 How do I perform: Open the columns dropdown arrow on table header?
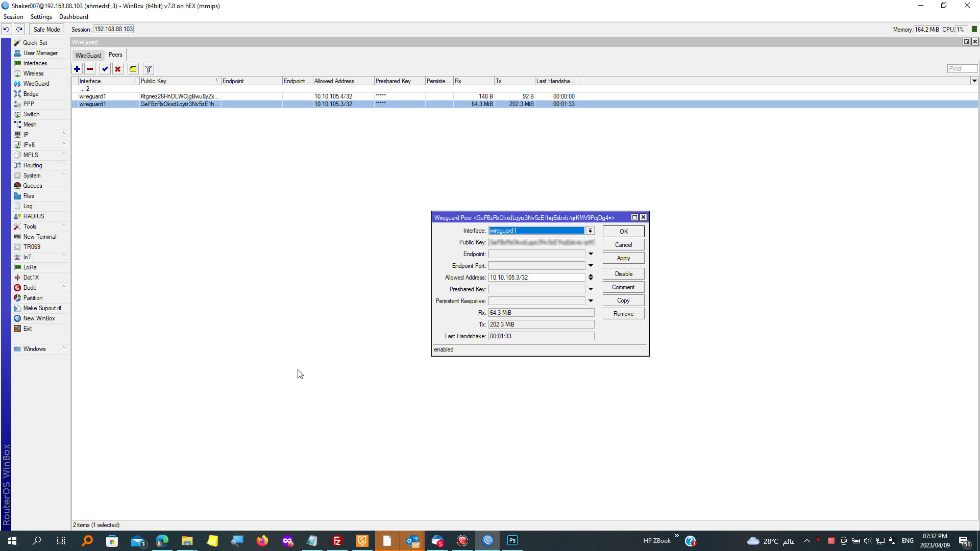point(974,81)
